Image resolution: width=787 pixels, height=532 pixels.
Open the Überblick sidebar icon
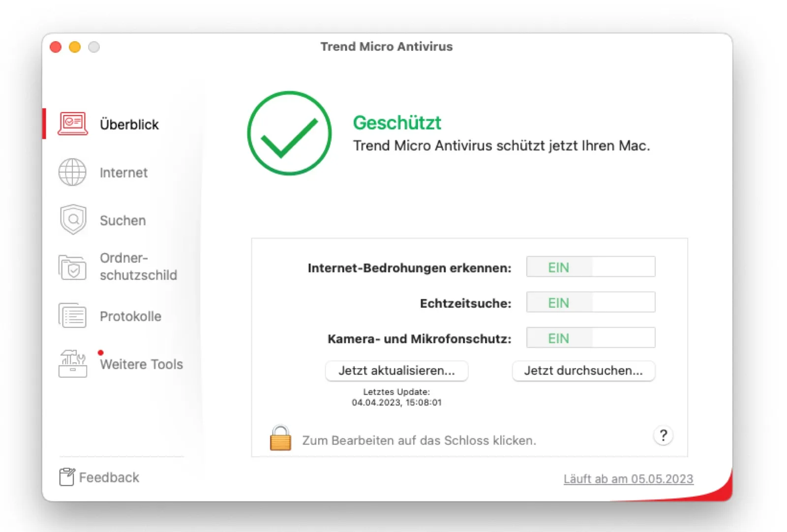pyautogui.click(x=72, y=124)
